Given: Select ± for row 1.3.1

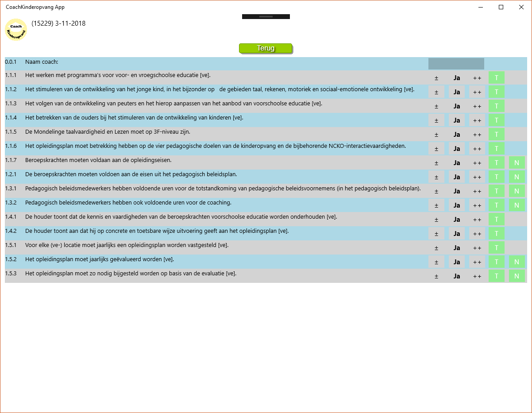Looking at the screenshot, I should pos(436,191).
